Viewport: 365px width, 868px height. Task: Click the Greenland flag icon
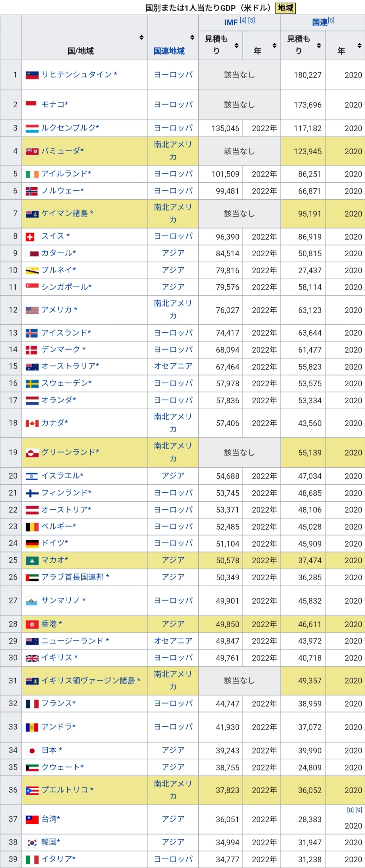32,453
